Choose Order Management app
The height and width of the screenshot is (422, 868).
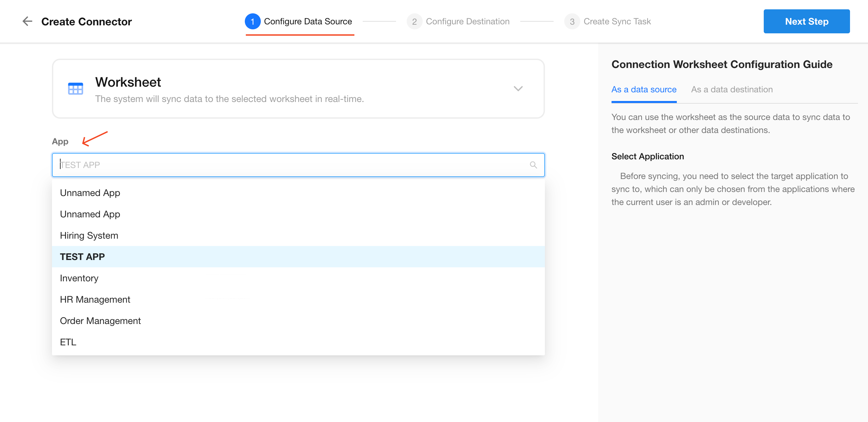coord(100,320)
